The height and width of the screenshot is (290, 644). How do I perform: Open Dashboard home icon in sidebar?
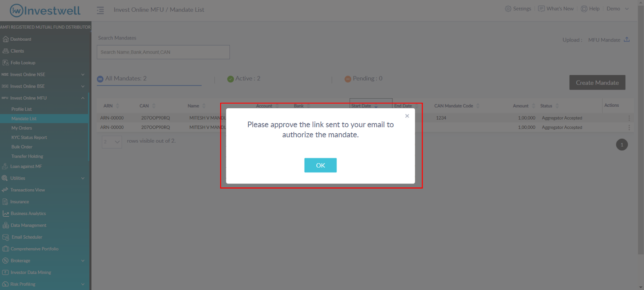pos(6,39)
